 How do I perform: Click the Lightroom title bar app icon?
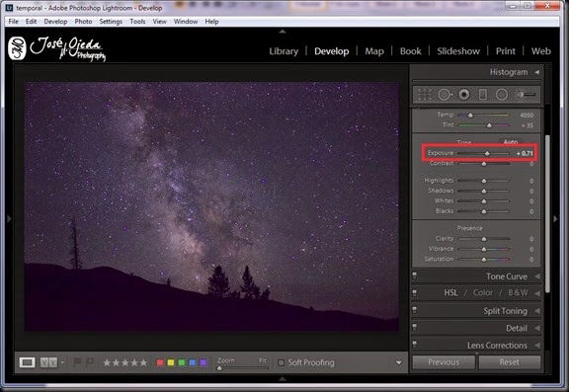tap(9, 7)
